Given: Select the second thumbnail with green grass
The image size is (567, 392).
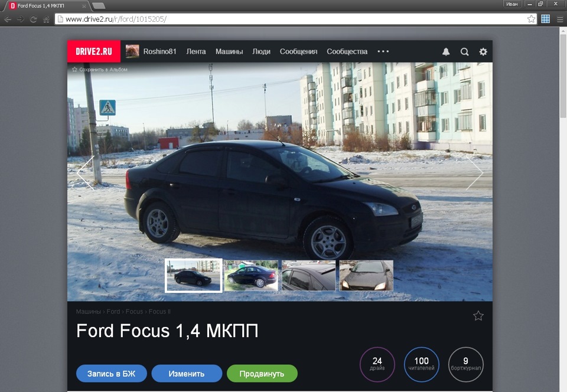Looking at the screenshot, I should [x=252, y=275].
